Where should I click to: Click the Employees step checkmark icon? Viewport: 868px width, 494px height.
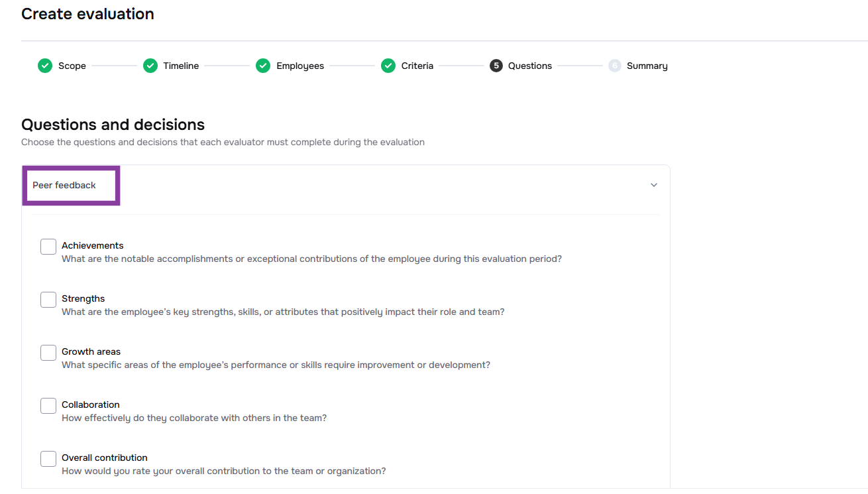[x=263, y=66]
